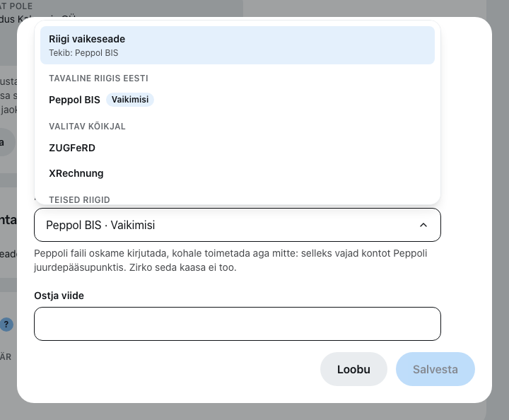Click the chevron arrow in the format dropdown
Image resolution: width=509 pixels, height=420 pixels.
coord(423,225)
